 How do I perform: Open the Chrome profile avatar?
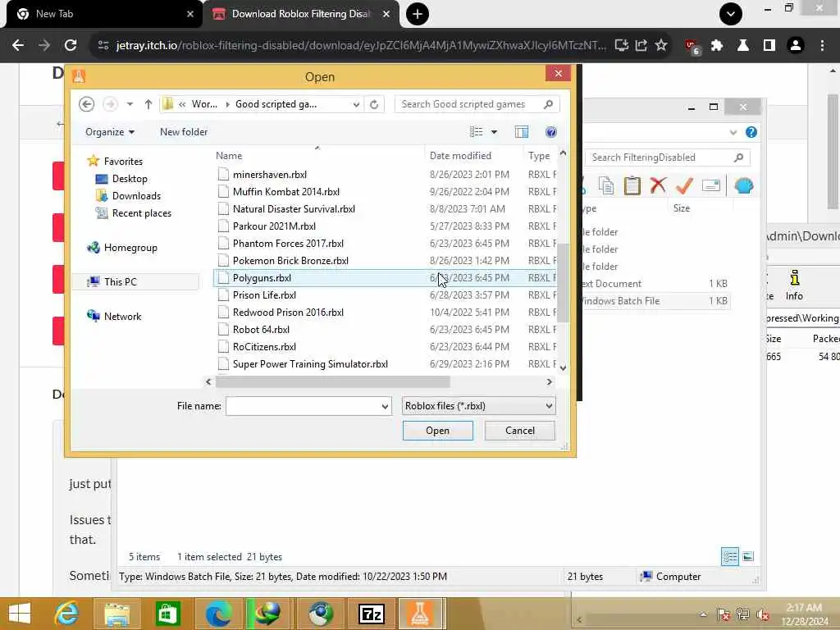[x=796, y=46]
